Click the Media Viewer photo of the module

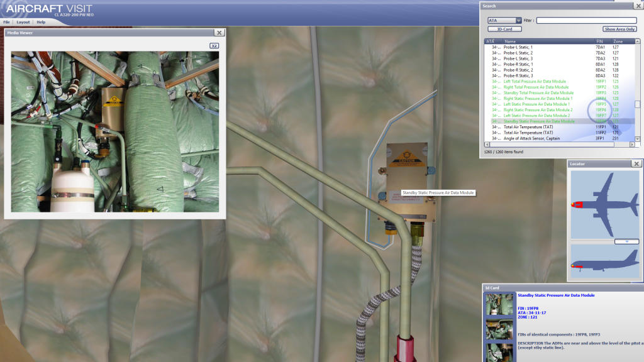(115, 131)
